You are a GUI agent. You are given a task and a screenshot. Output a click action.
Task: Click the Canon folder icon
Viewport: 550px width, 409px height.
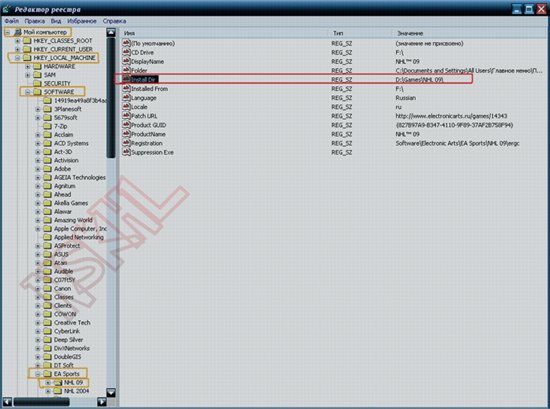47,288
